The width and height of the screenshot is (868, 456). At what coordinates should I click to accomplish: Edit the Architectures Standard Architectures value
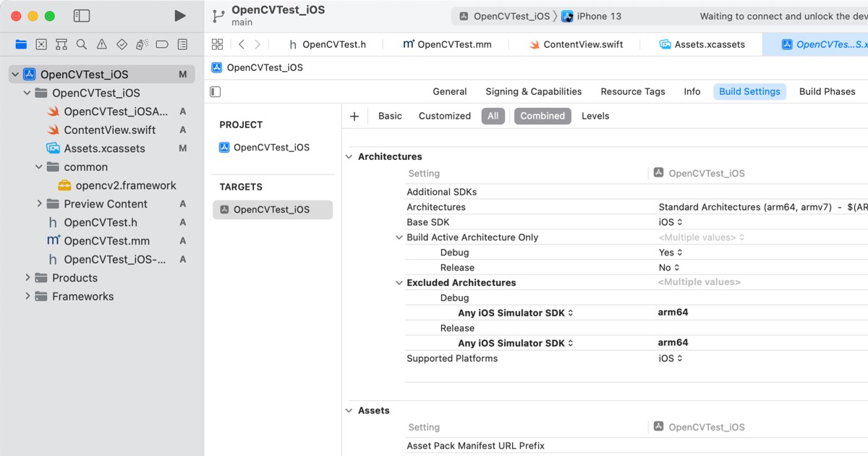(762, 207)
